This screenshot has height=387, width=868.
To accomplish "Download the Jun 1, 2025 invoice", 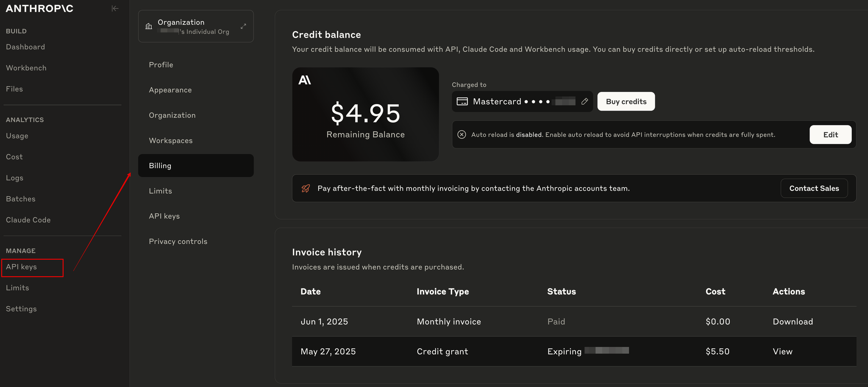I will [793, 322].
